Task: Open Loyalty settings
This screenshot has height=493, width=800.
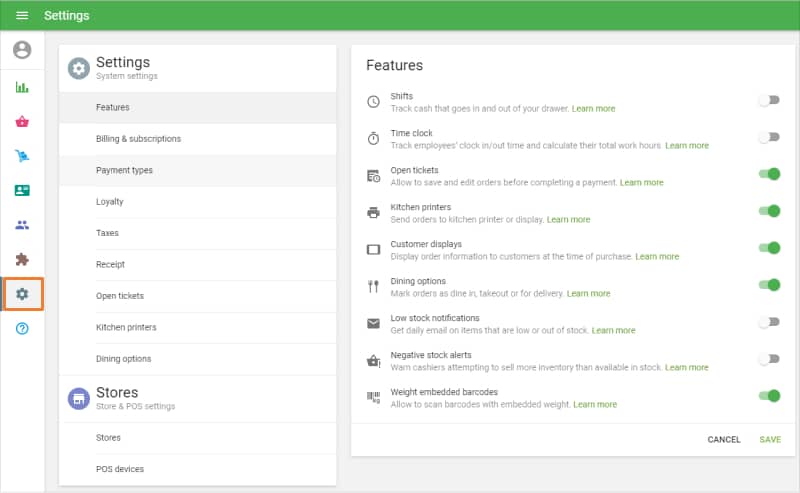Action: pos(197,202)
